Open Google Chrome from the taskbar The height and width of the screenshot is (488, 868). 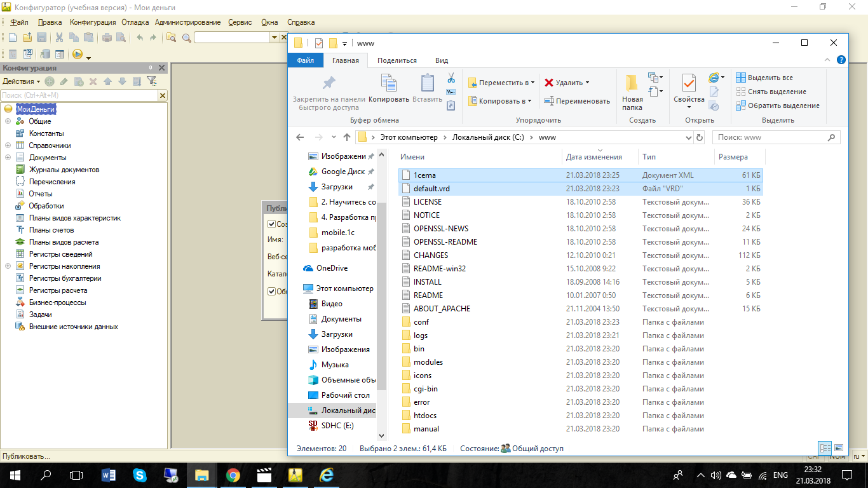click(233, 475)
